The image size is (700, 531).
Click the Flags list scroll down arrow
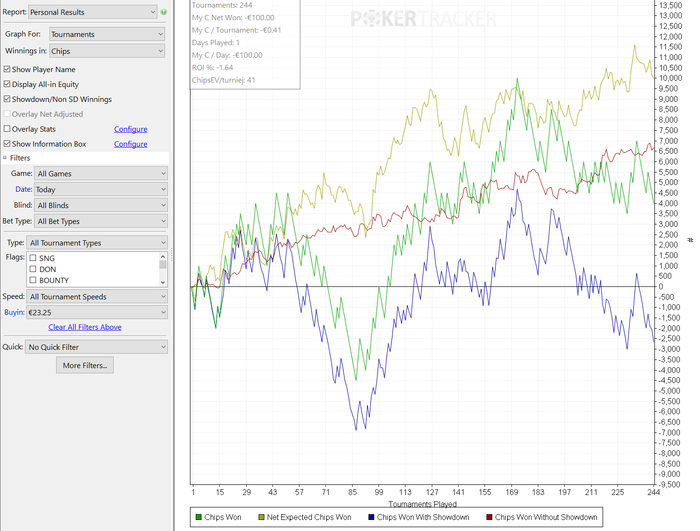[163, 282]
